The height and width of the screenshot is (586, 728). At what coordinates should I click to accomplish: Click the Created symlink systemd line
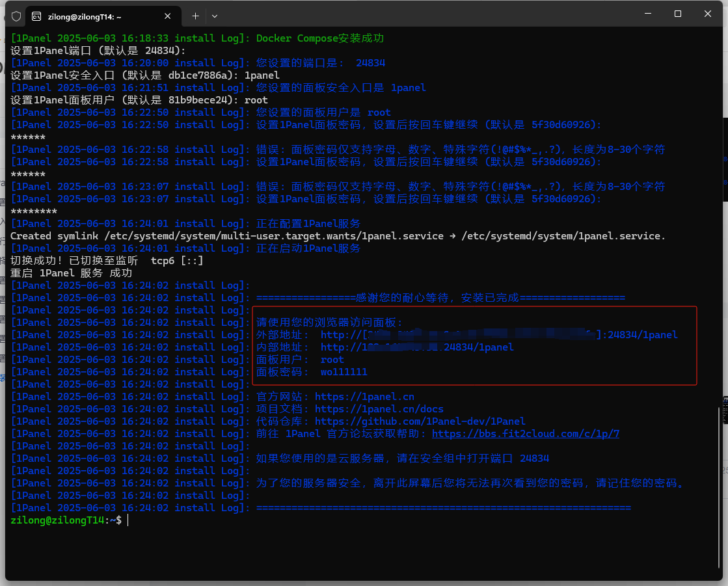pos(338,236)
